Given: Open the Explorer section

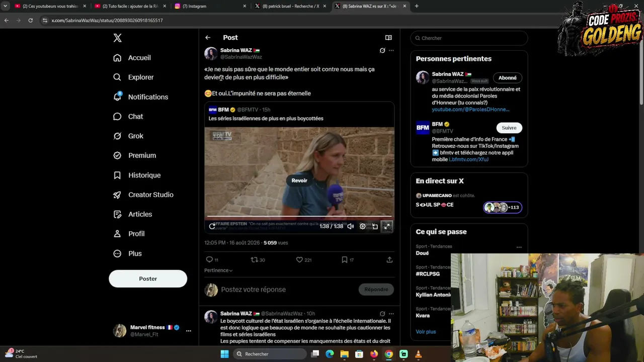Looking at the screenshot, I should [x=133, y=77].
